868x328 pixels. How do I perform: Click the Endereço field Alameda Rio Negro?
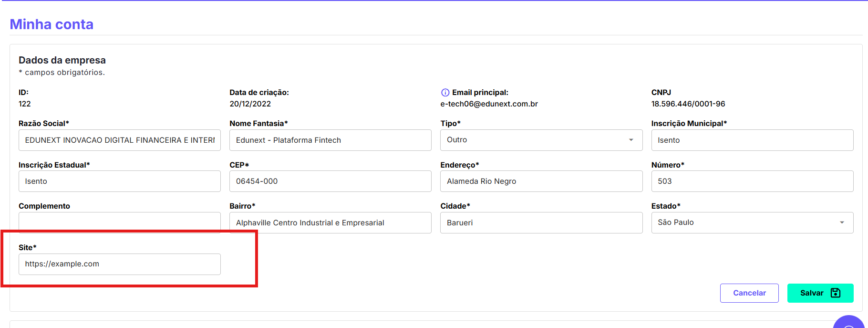541,181
